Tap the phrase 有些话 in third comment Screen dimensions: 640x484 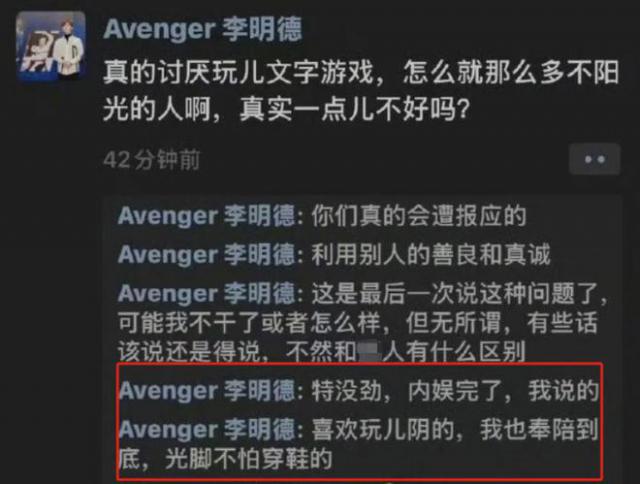click(562, 322)
